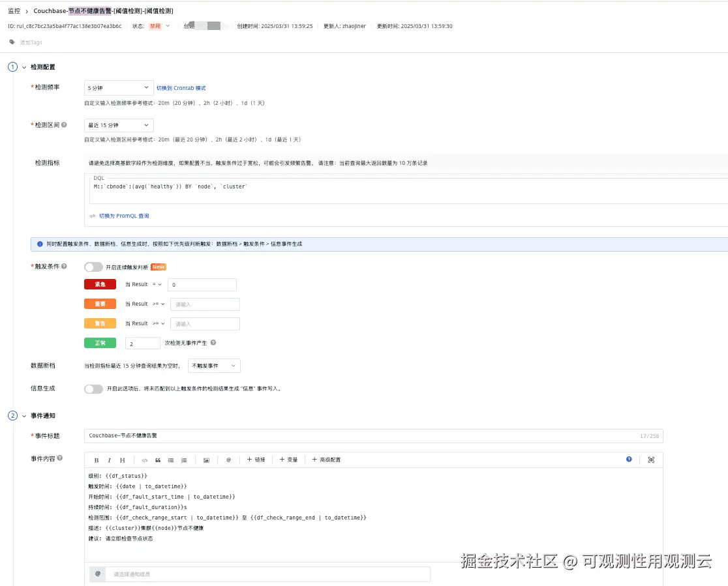
Task: Open operator dropdown for 重要 condition
Action: tap(159, 304)
